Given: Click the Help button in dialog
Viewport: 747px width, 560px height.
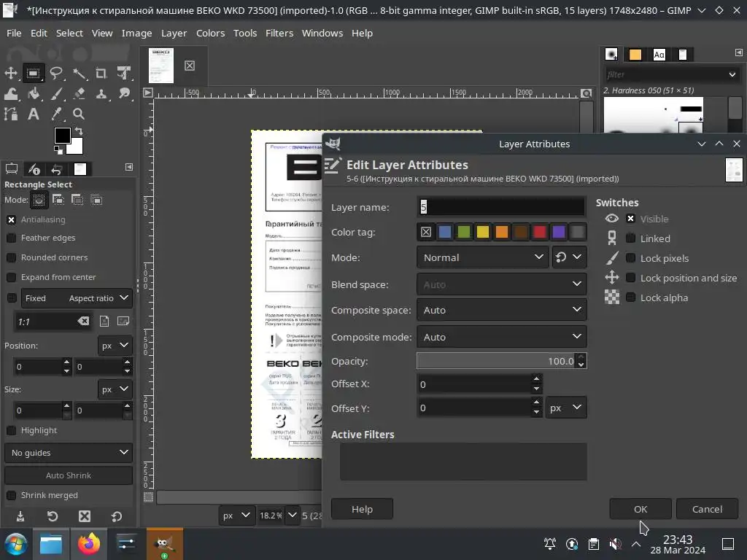Looking at the screenshot, I should click(x=362, y=509).
